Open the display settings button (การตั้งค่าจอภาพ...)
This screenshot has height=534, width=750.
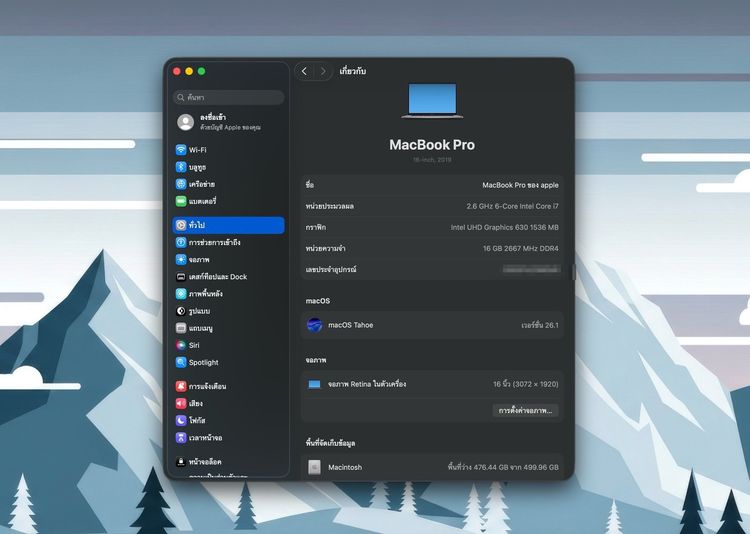coord(525,411)
